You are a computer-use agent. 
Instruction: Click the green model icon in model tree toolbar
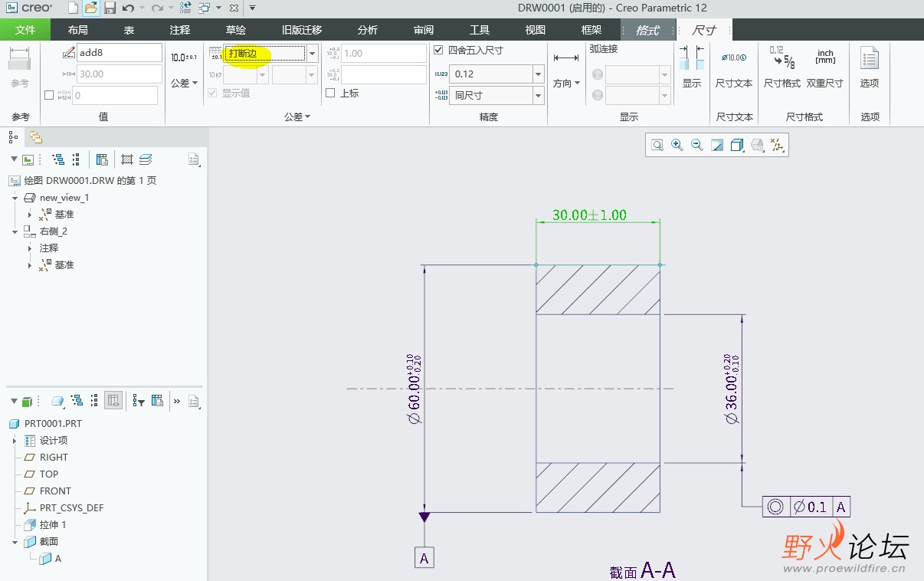click(27, 400)
